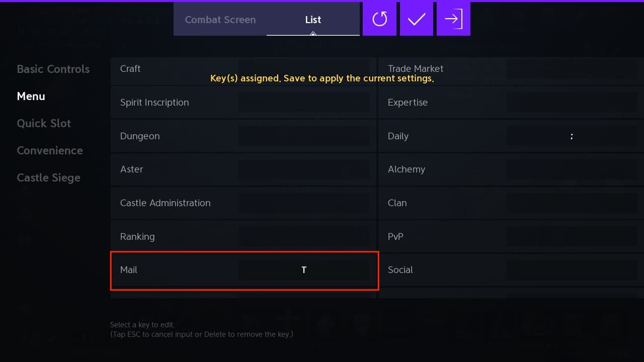Select Convenience from the sidebar

coord(50,150)
